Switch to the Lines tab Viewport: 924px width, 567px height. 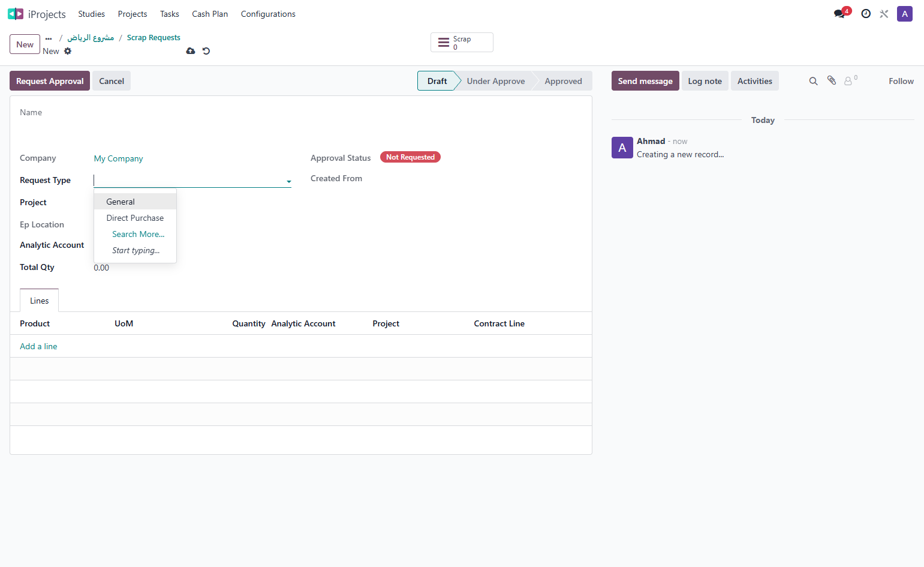click(40, 301)
